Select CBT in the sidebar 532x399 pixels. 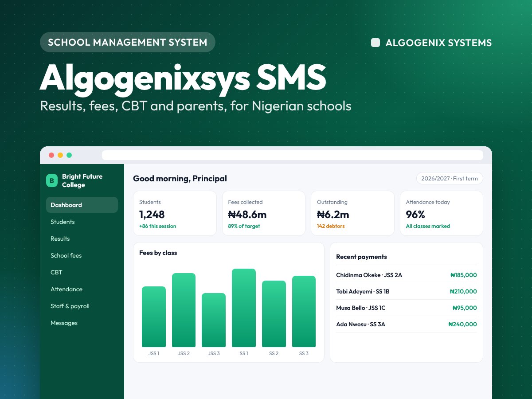[82, 272]
